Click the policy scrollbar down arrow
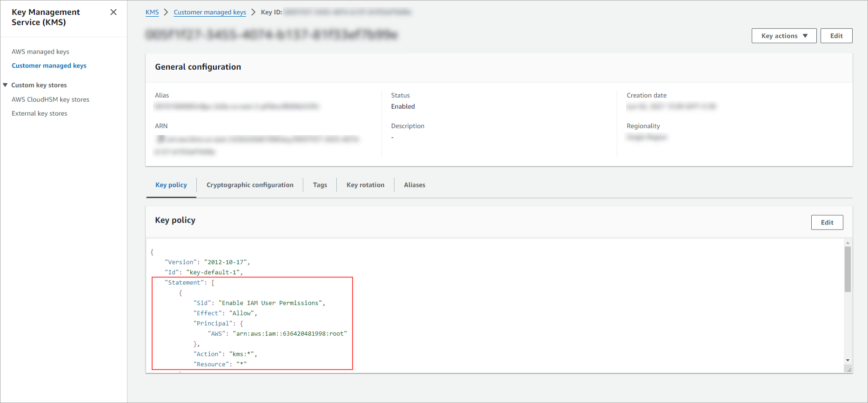This screenshot has width=868, height=403. click(x=848, y=360)
